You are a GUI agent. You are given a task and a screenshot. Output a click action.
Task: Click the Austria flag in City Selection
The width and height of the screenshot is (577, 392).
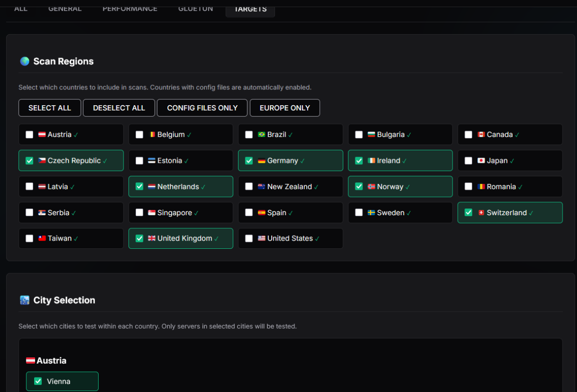click(30, 361)
